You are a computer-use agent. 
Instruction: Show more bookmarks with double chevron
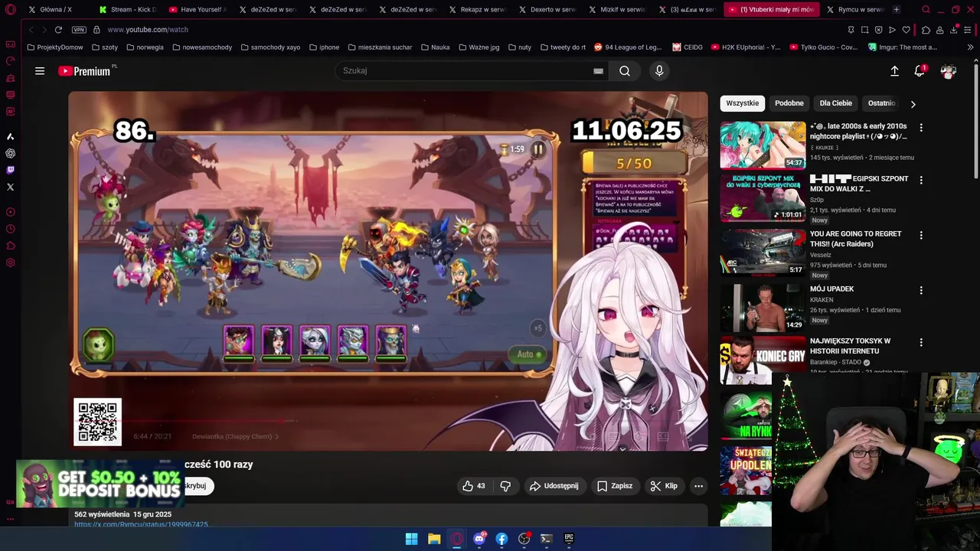coord(970,47)
